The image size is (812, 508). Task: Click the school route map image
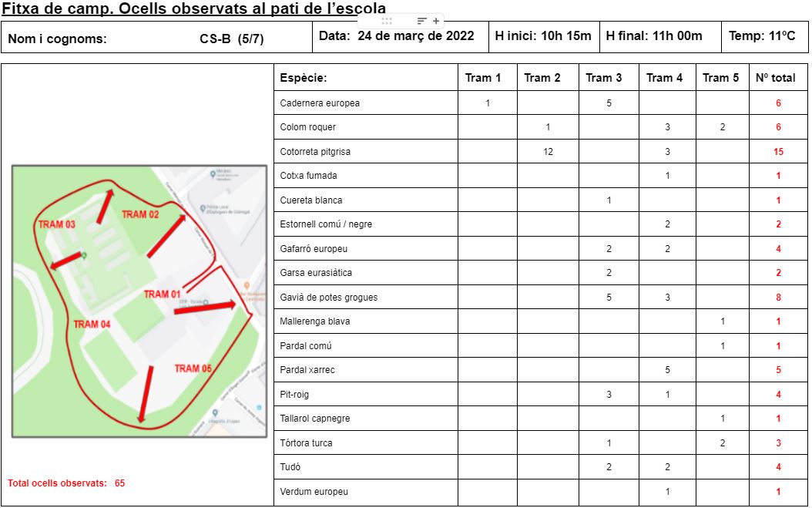[139, 301]
